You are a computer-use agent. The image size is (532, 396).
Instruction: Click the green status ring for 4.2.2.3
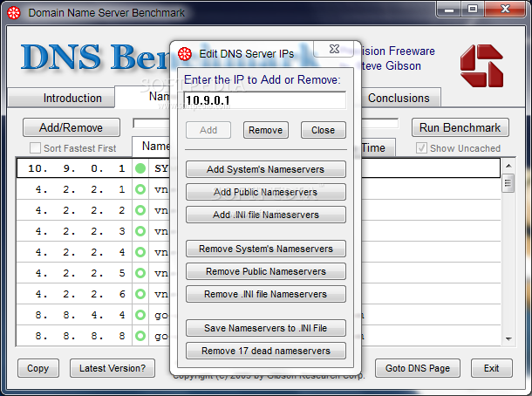click(140, 231)
